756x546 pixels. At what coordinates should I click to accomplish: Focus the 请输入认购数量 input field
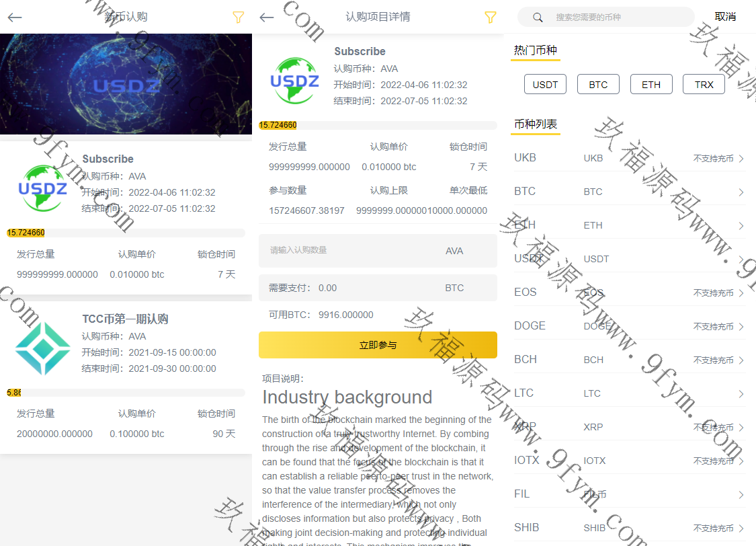coord(349,251)
